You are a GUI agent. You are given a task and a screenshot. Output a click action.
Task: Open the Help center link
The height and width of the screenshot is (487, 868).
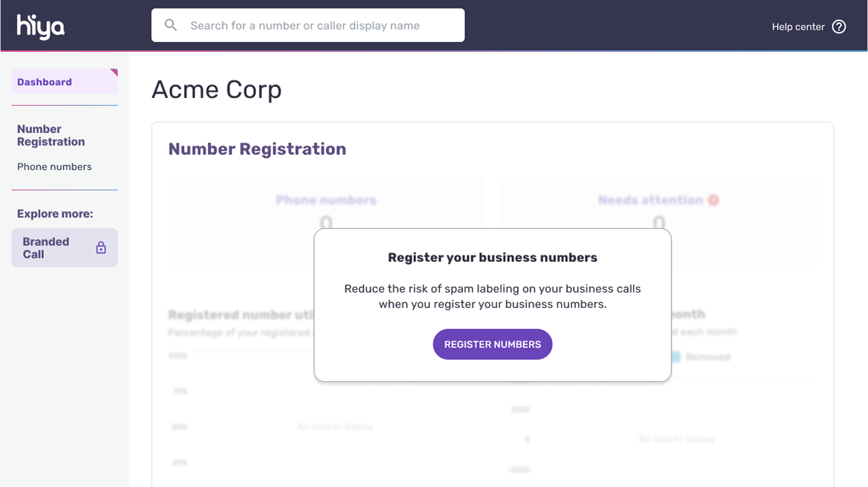pyautogui.click(x=797, y=26)
